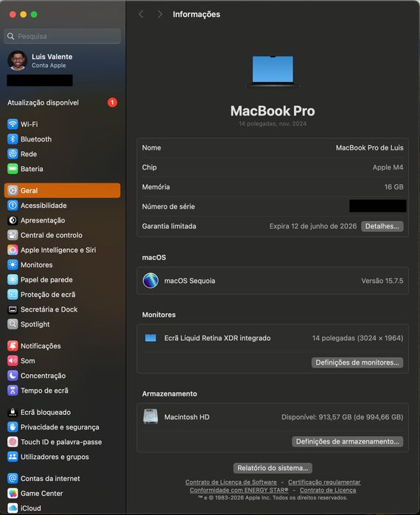Screen dimensions: 420x515
Task: Open the Notificações bell icon
Action: click(x=13, y=346)
